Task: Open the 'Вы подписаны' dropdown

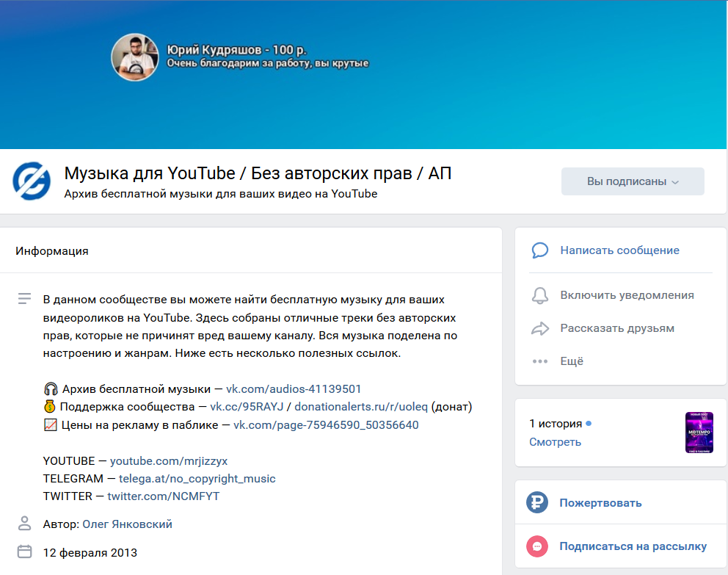Action: (633, 181)
